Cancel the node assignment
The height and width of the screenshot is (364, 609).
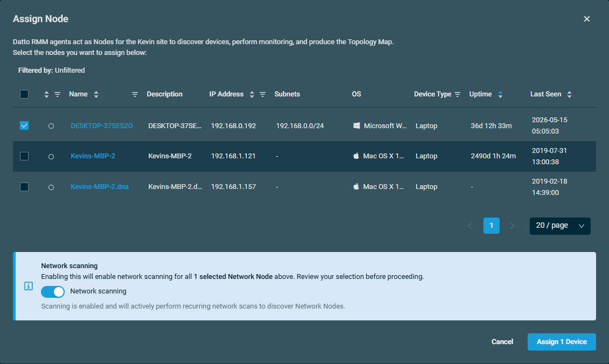[x=502, y=341]
